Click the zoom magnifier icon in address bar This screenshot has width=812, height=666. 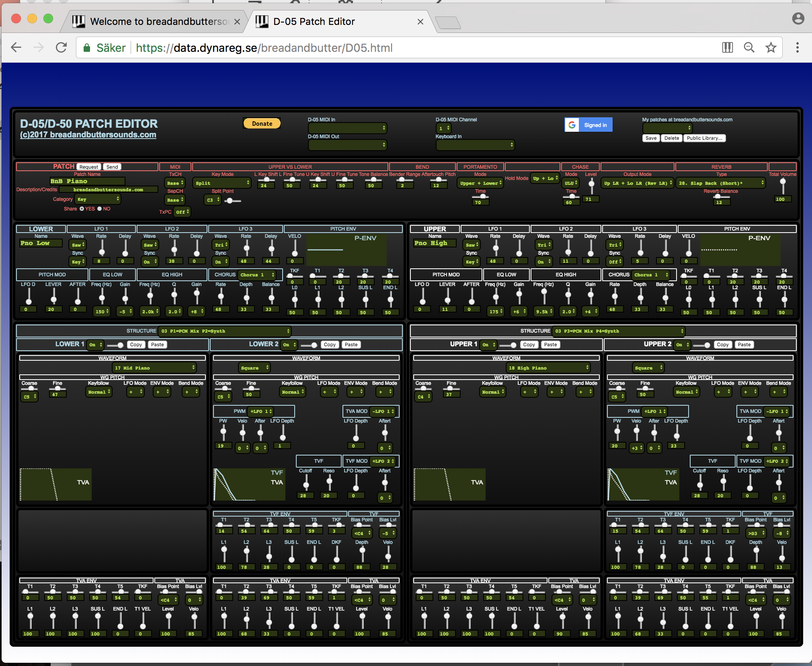749,48
